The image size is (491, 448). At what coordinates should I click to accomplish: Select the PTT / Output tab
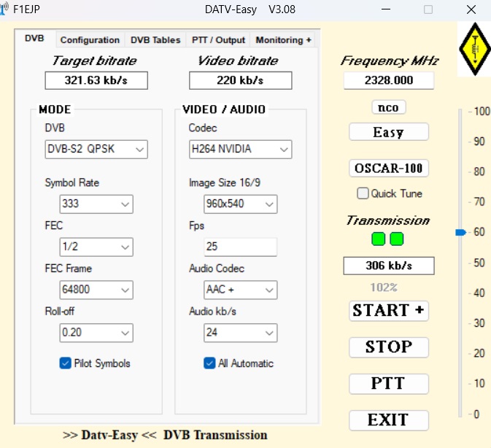219,40
